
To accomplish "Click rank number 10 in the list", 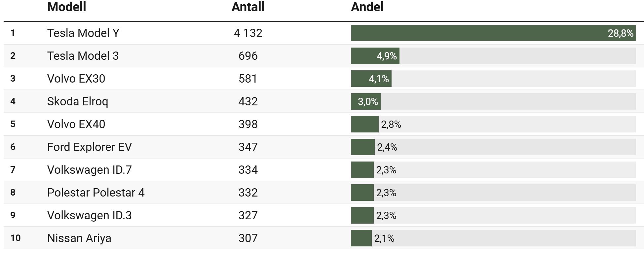I will click(16, 238).
